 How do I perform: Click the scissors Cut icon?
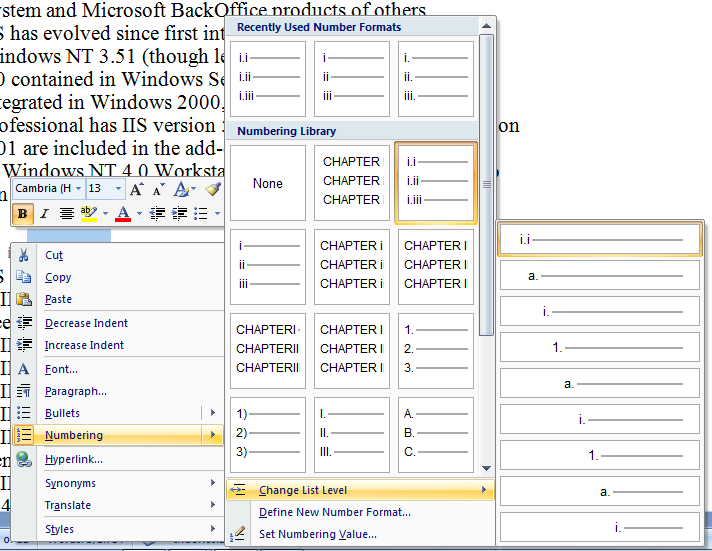pos(24,255)
